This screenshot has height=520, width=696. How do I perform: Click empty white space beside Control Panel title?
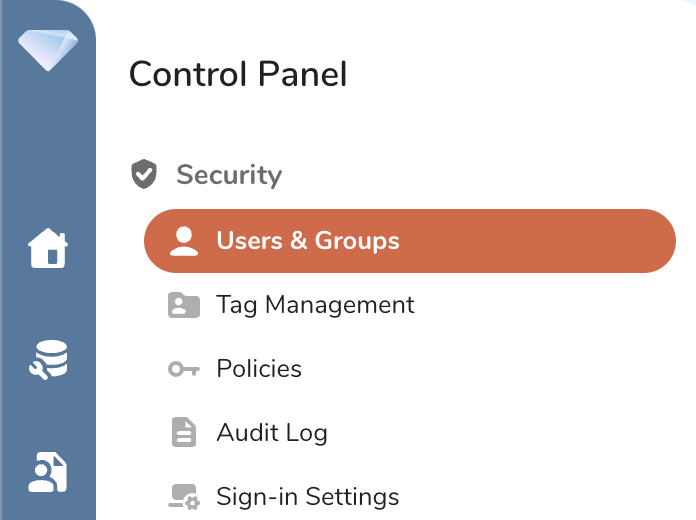coord(520,74)
